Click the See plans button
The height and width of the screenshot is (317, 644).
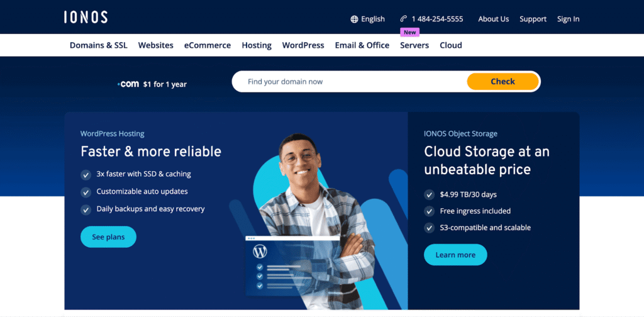pos(108,237)
